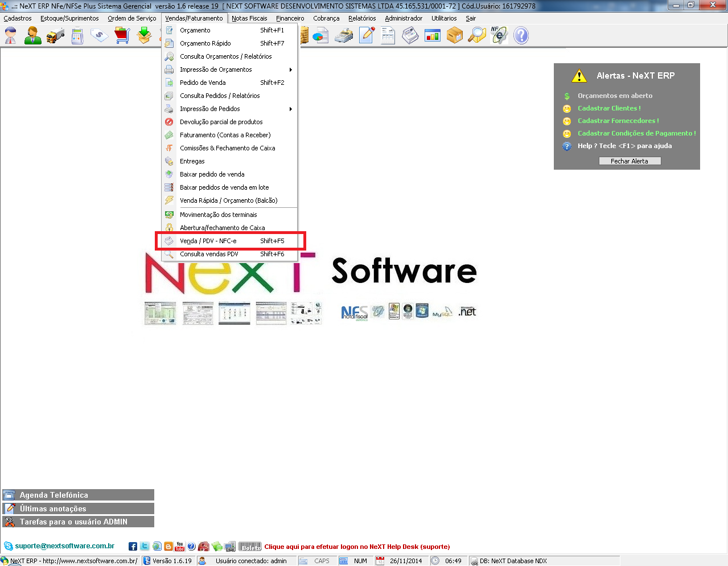Viewport: 728px width, 566px height.
Task: Click the 26/11/2014 date in status bar
Action: (406, 561)
